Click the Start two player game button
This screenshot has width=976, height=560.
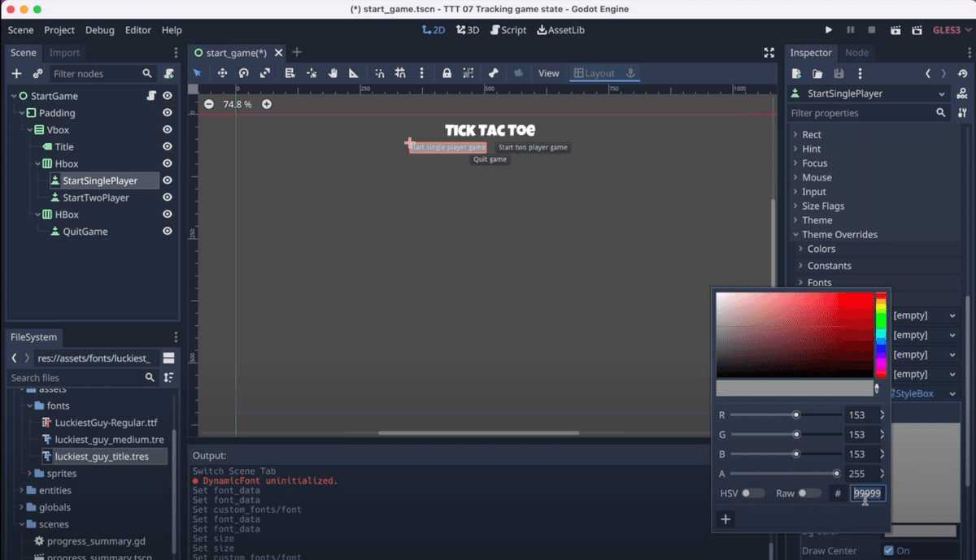click(x=533, y=147)
